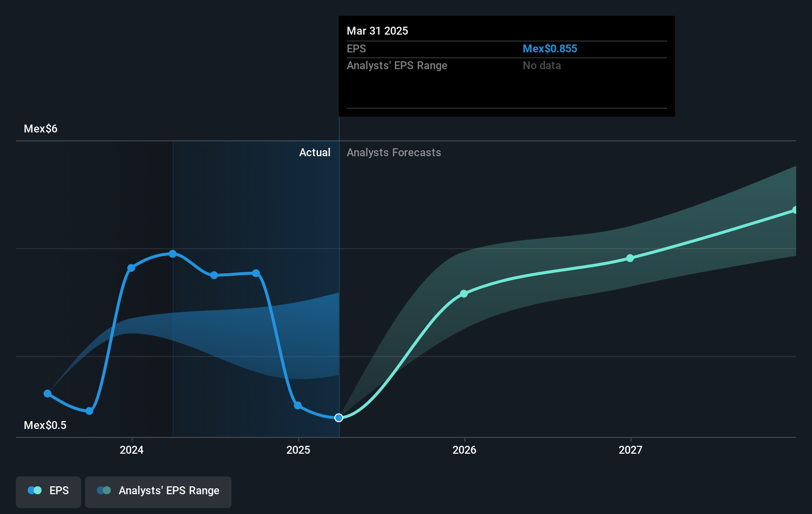Click the Mex$0.5 y-axis label
Viewport: 812px width, 514px height.
[45, 425]
